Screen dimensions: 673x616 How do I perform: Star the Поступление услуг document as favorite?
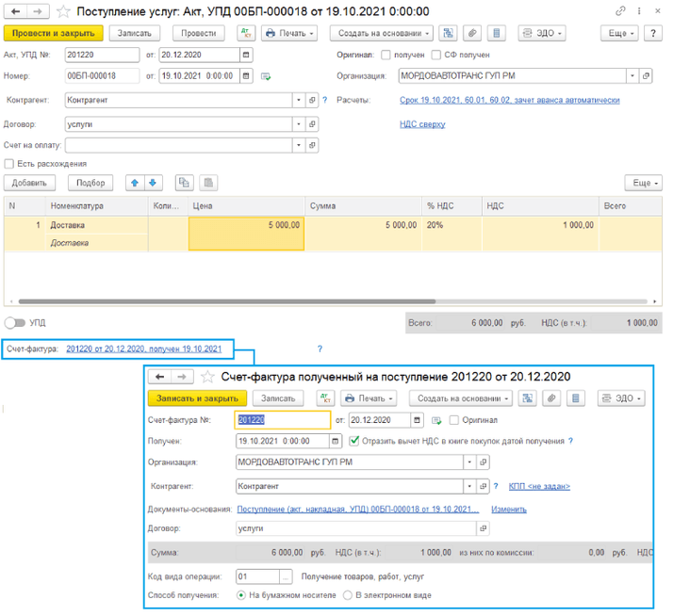pyautogui.click(x=64, y=11)
